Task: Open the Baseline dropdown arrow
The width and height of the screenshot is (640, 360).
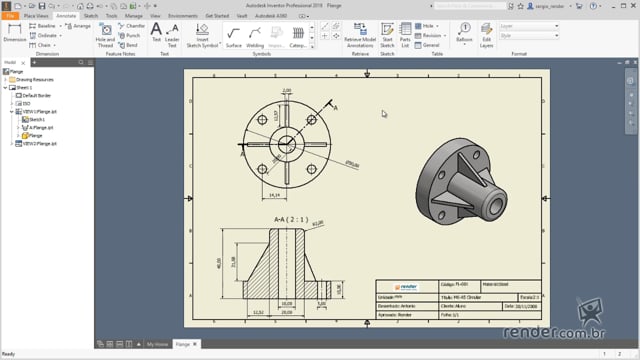Action: (60, 26)
